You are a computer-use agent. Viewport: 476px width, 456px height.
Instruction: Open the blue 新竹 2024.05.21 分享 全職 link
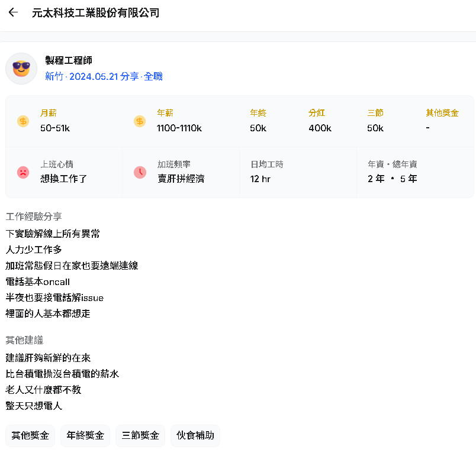click(104, 76)
